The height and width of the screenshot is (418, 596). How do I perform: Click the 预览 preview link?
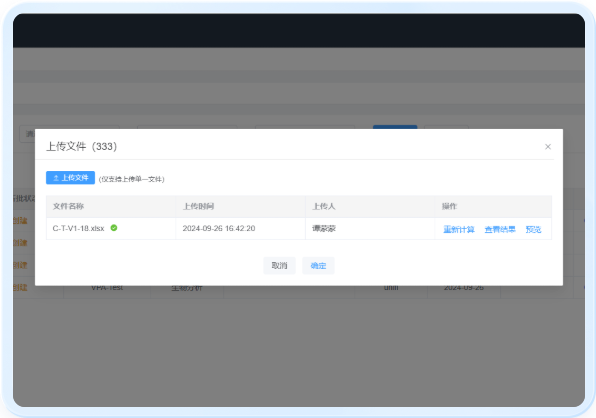533,229
